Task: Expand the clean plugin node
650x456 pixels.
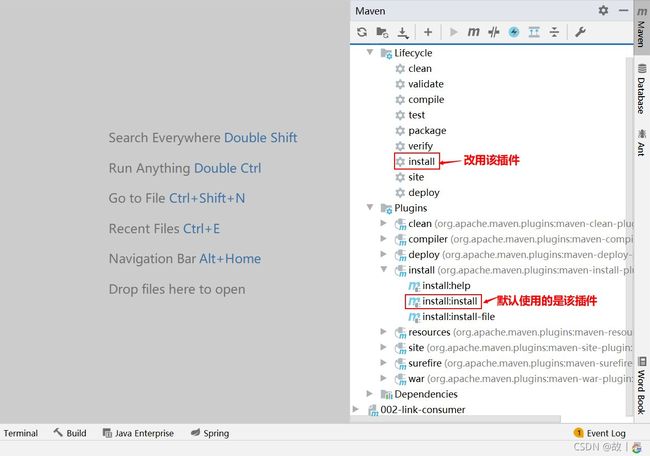Action: pyautogui.click(x=383, y=223)
